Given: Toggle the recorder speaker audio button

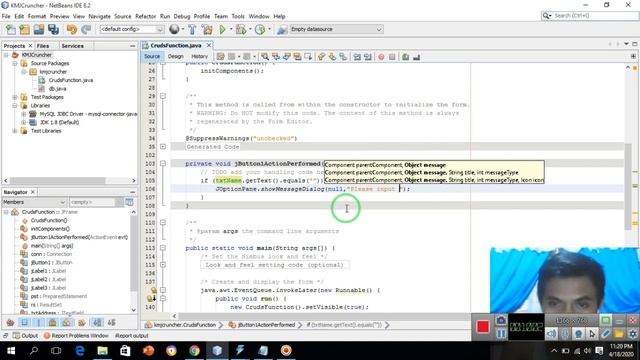Looking at the screenshot, I should tap(551, 334).
